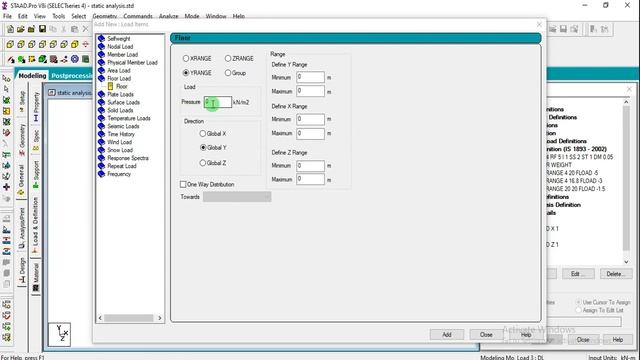The image size is (640, 360).
Task: Set direction to Global X
Action: (203, 133)
